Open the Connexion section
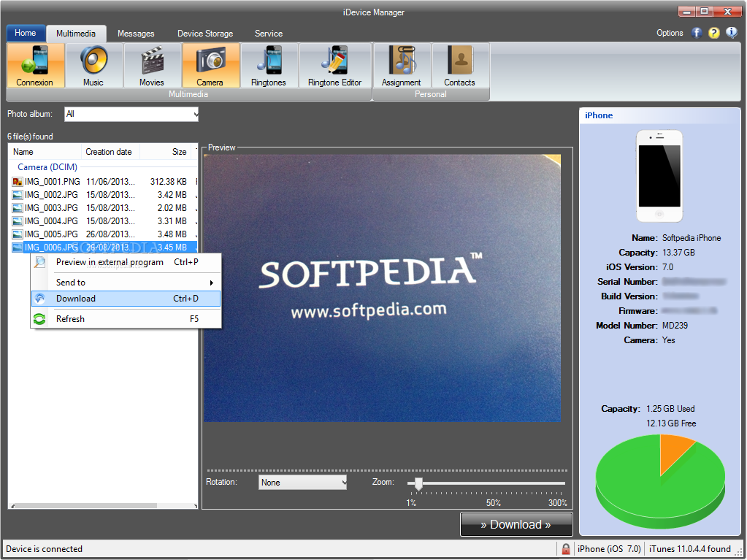This screenshot has height=560, width=747. (35, 65)
